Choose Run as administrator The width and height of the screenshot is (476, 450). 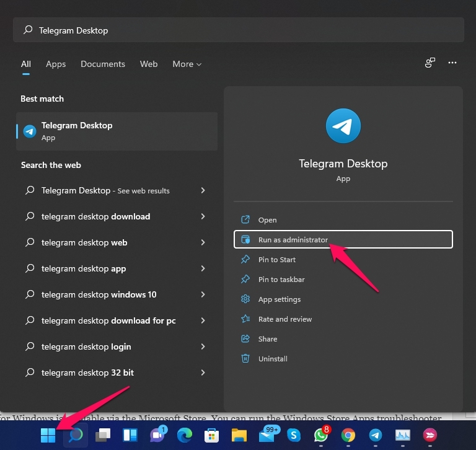[x=343, y=240]
